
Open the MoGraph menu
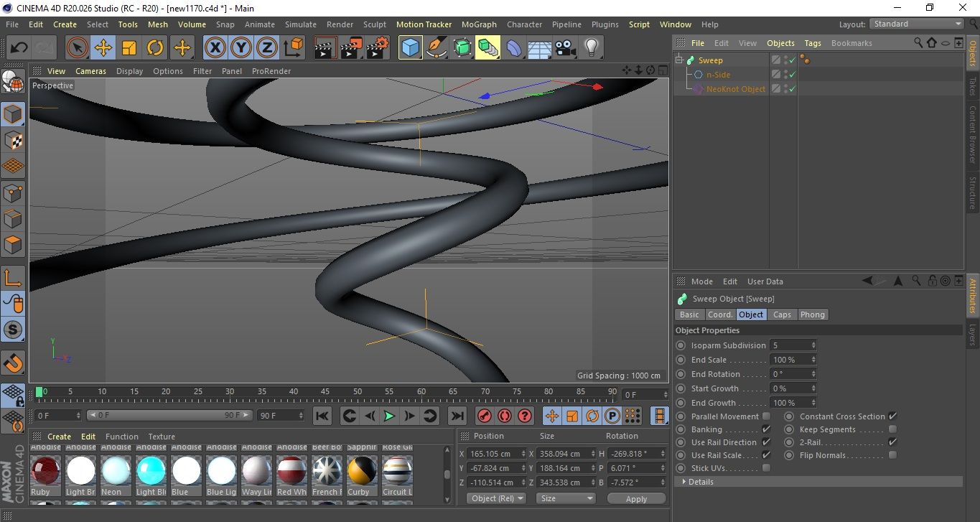click(x=479, y=24)
